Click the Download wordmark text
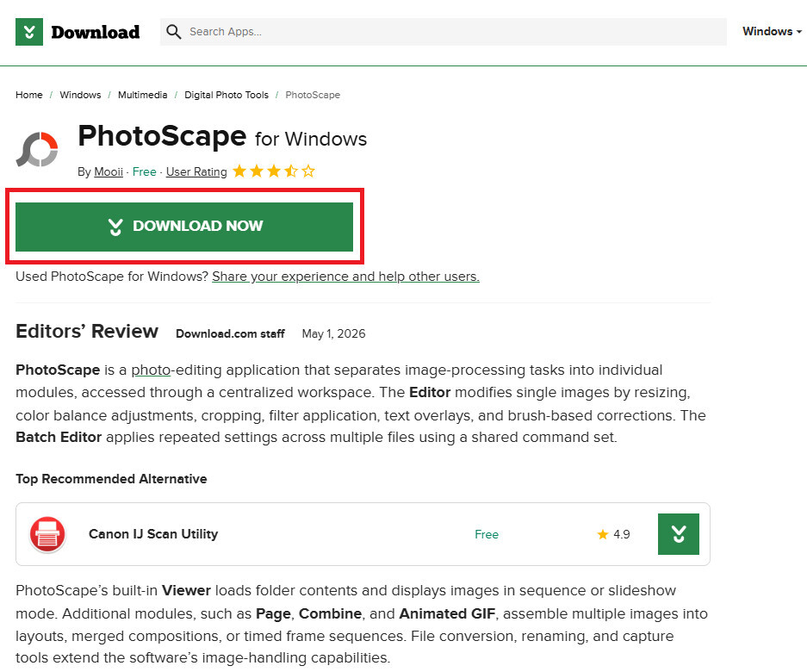 click(96, 32)
